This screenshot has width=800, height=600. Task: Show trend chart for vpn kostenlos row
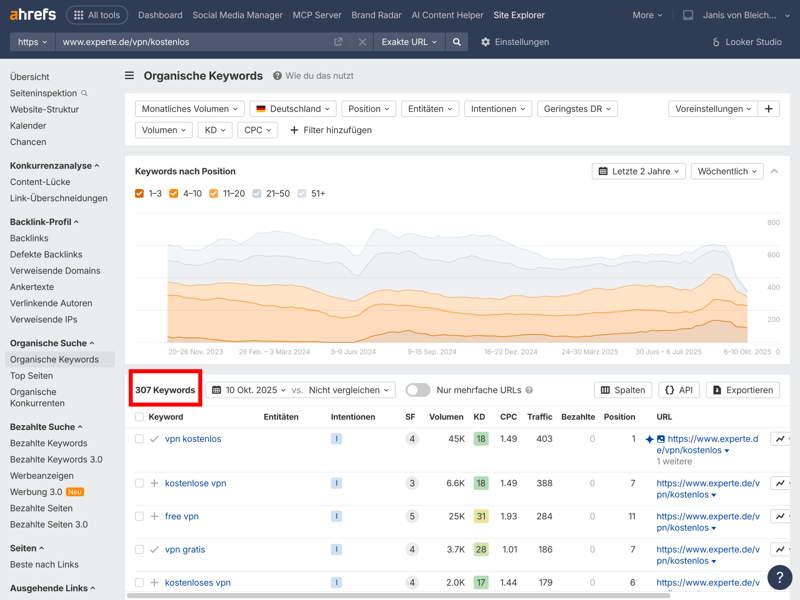click(781, 439)
